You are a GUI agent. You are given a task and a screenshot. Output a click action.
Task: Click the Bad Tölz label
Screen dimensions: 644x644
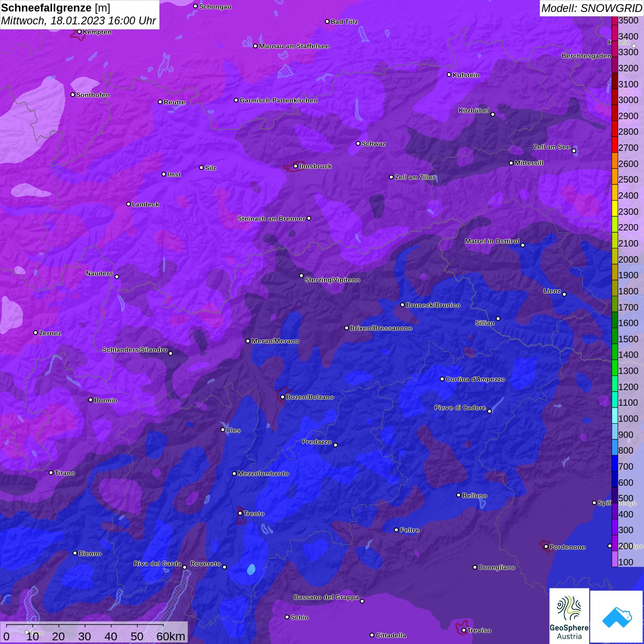pyautogui.click(x=344, y=22)
